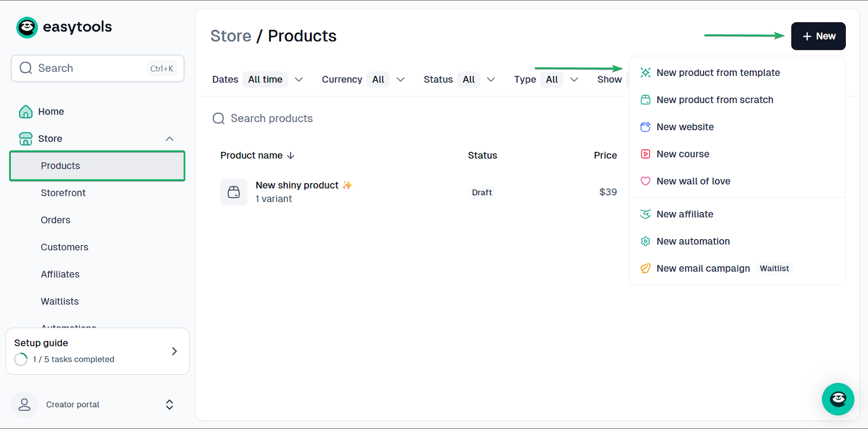The image size is (868, 429).
Task: Click the New website icon in menu
Action: coord(646,127)
